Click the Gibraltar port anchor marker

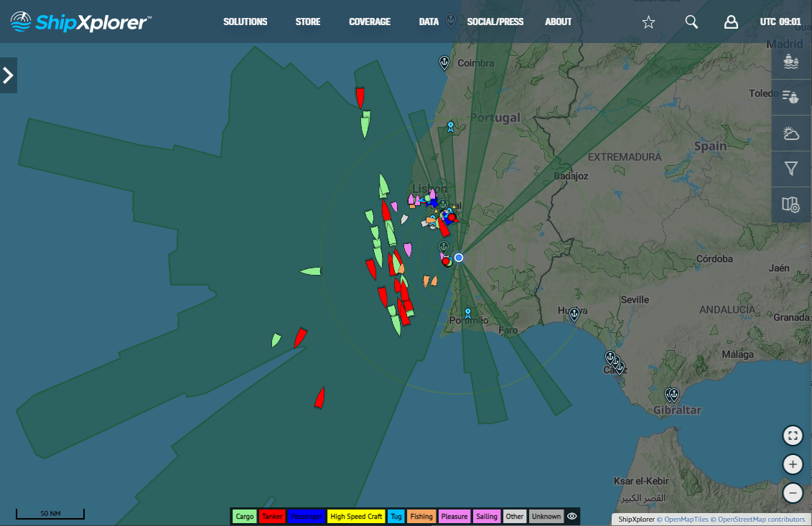coord(672,394)
